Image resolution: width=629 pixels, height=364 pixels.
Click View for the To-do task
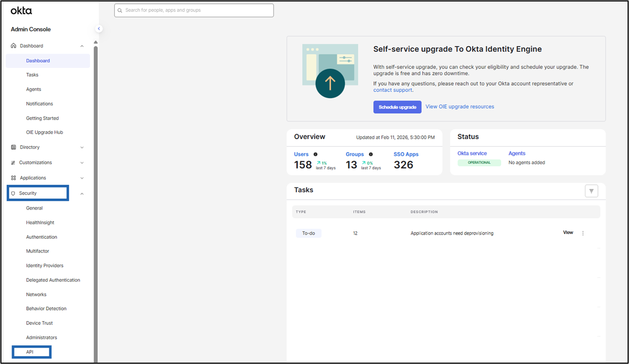568,233
